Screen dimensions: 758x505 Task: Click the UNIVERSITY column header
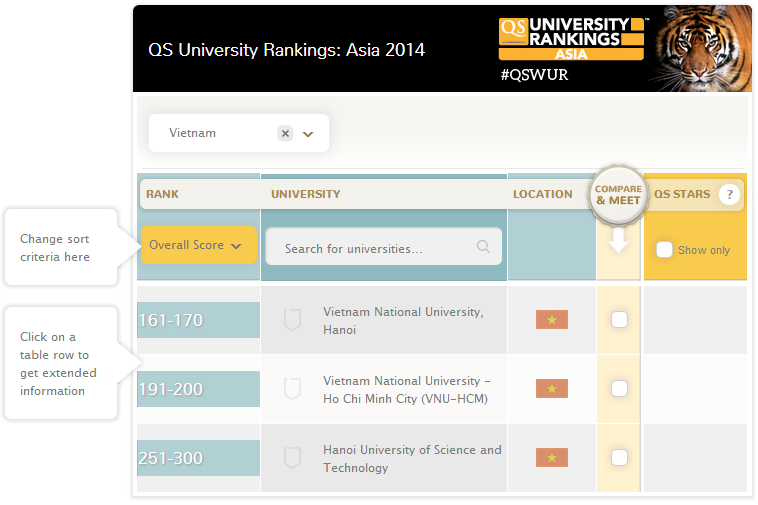[306, 194]
